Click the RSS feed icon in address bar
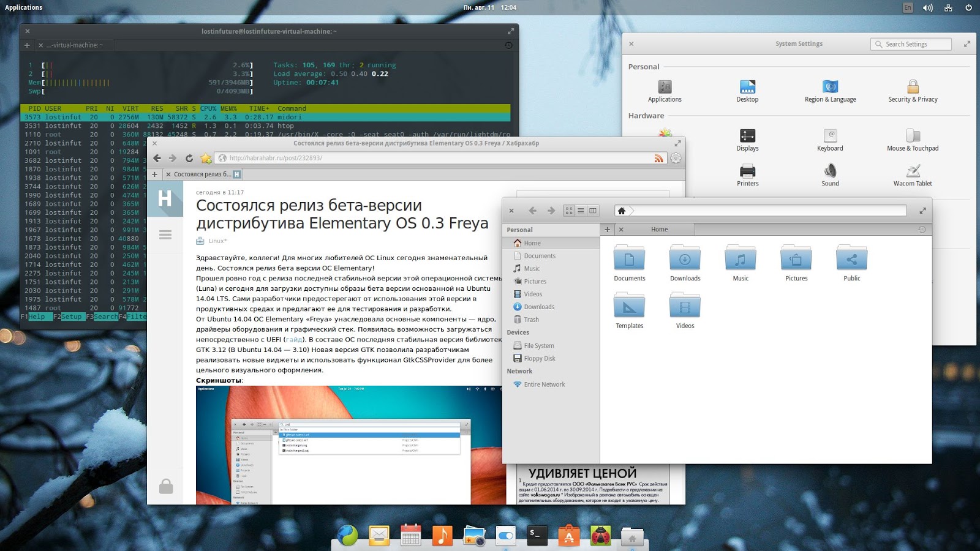Viewport: 980px width, 551px height. (x=658, y=158)
